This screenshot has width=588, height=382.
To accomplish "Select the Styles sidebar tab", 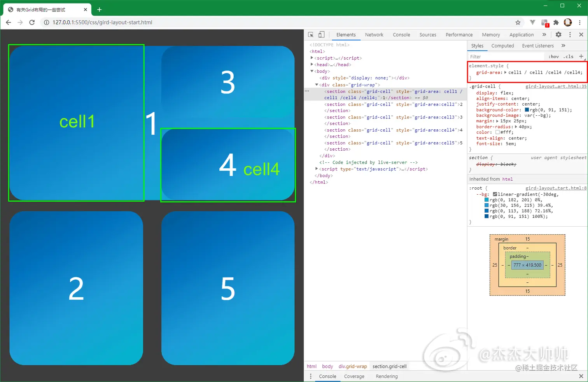I will click(x=477, y=46).
